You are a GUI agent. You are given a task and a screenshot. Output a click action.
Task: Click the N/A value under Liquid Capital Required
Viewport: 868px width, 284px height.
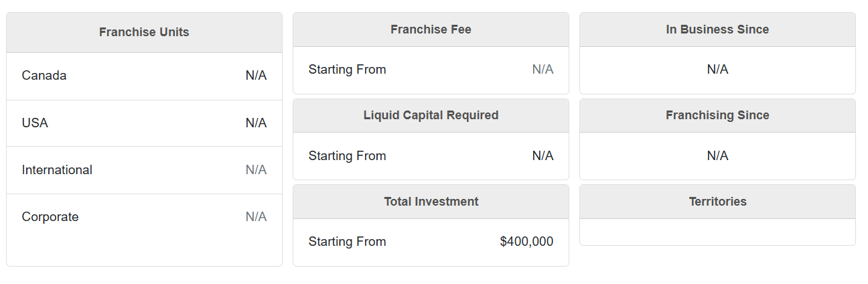542,156
